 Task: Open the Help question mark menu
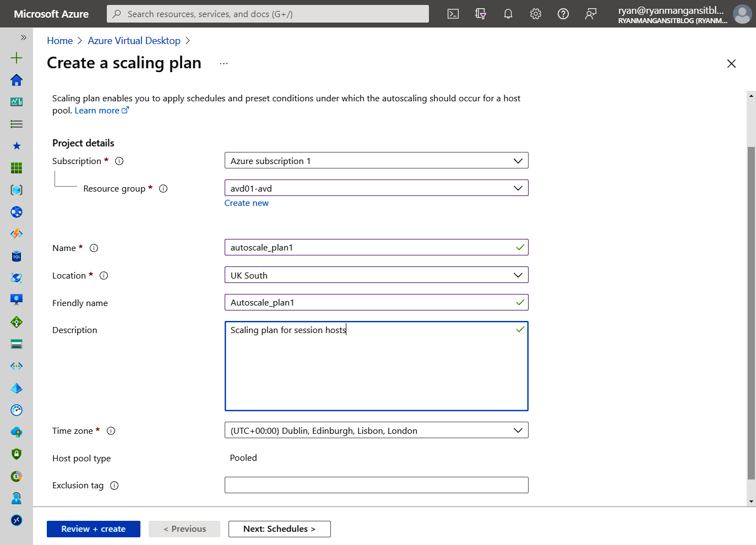click(x=563, y=14)
